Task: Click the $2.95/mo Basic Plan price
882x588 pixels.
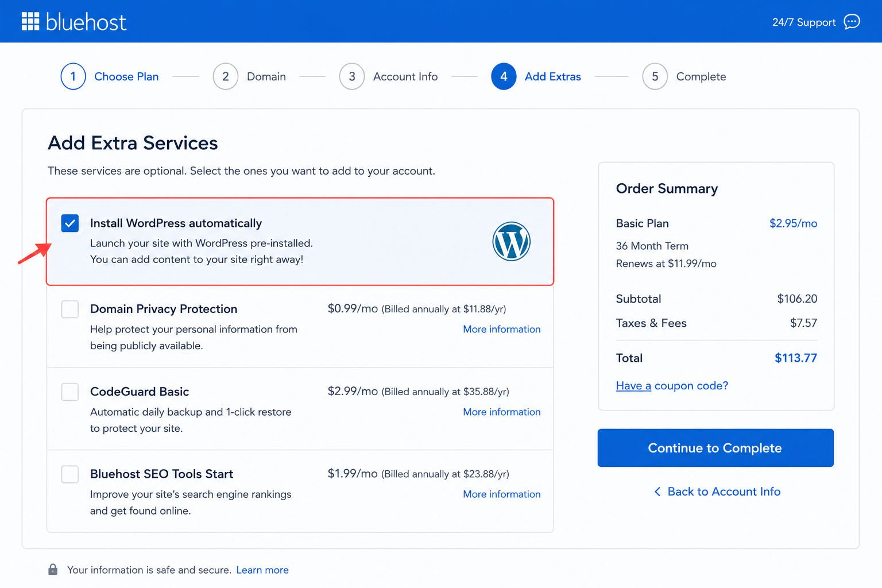Action: [x=793, y=223]
